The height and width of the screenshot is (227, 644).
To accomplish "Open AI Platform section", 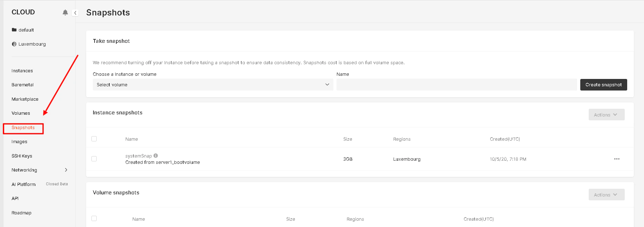I will 23,184.
